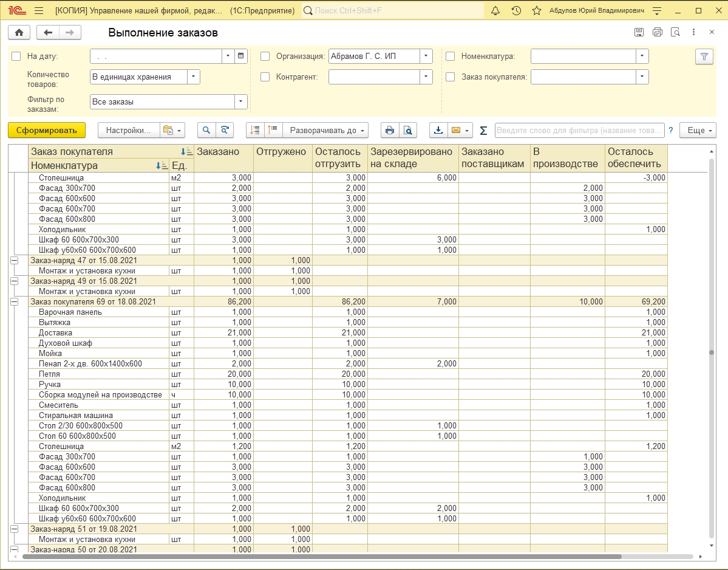The width and height of the screenshot is (728, 570).
Task: Collapse 'Заказ-наряд 49 от 15.08.2021' group
Action: (15, 281)
